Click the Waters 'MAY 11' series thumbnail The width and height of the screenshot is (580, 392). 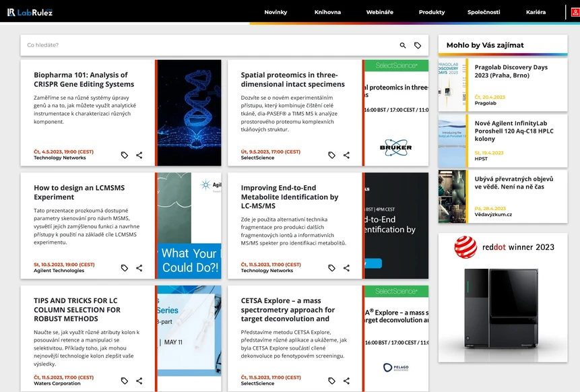point(189,338)
